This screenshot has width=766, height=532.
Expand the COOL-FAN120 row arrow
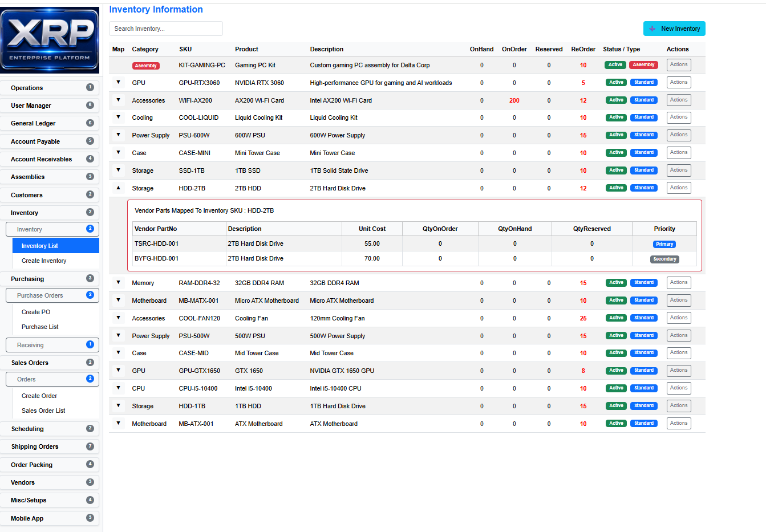(118, 318)
